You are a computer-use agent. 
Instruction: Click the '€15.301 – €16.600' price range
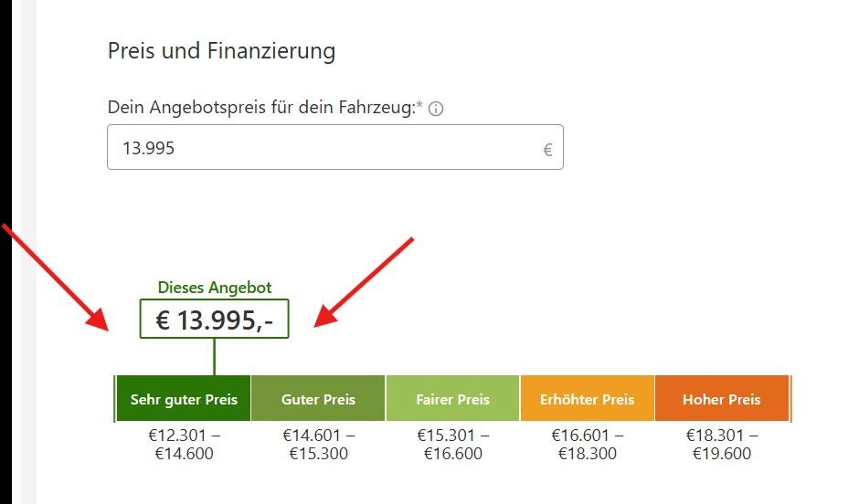tap(452, 444)
